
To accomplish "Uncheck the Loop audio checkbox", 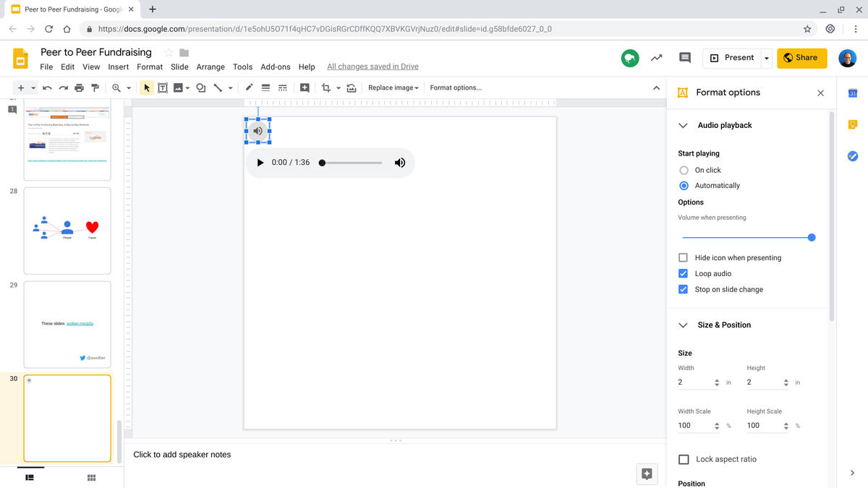I will 684,273.
